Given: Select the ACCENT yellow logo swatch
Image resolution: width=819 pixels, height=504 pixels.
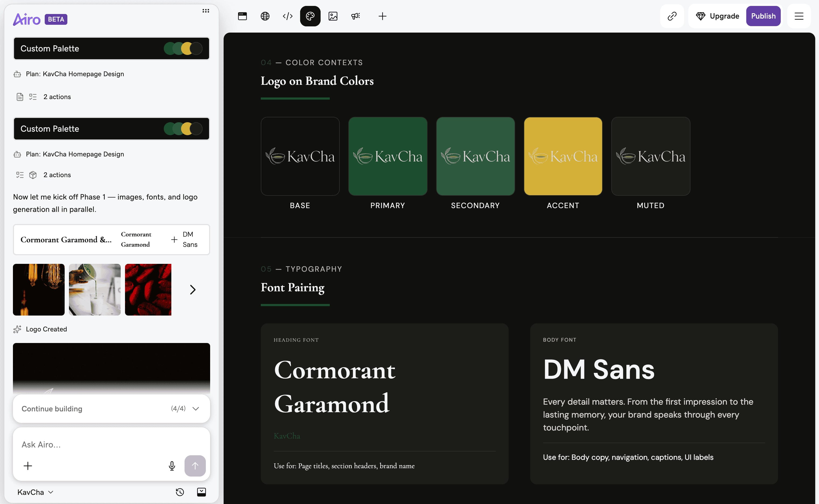Looking at the screenshot, I should pyautogui.click(x=563, y=156).
